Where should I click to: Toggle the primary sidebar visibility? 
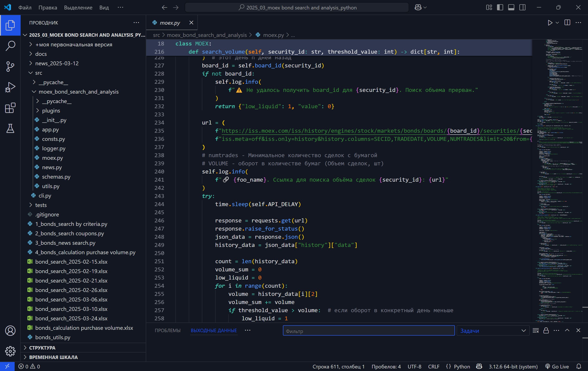tap(500, 7)
